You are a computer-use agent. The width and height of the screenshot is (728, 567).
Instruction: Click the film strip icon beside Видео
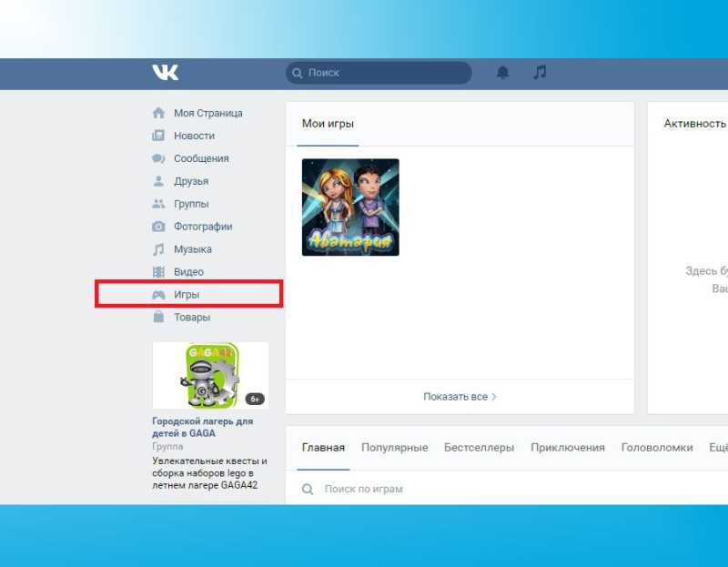tap(158, 271)
